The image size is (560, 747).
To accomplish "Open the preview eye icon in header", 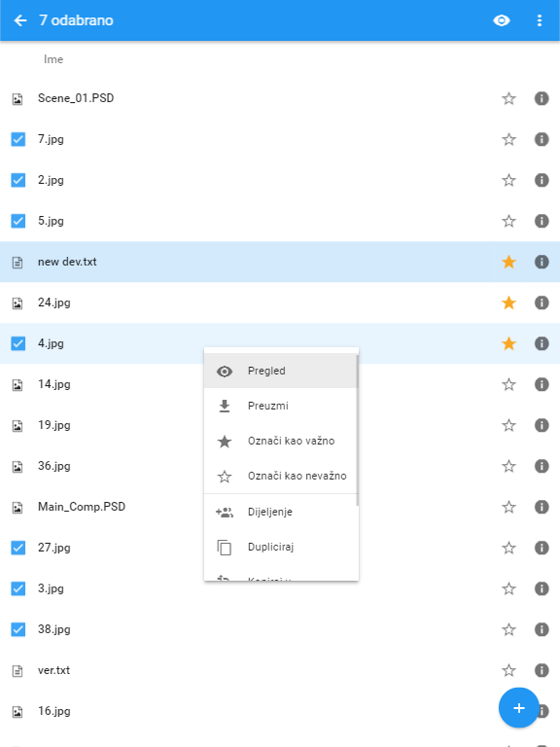I will point(502,20).
